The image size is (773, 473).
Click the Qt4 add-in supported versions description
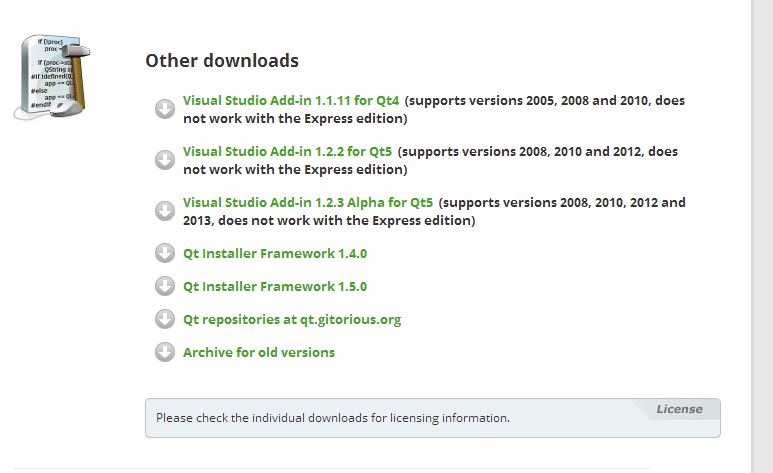click(545, 101)
